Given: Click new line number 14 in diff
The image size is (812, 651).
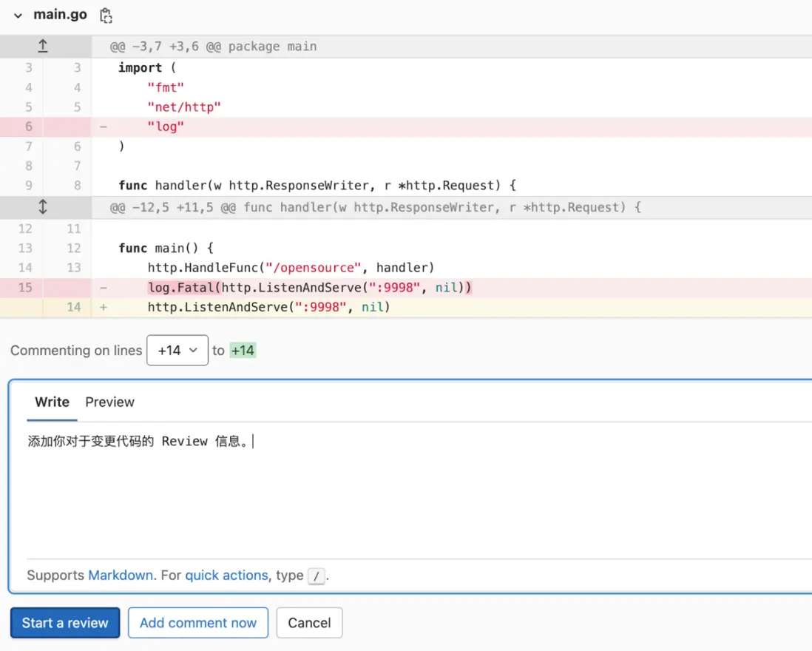Looking at the screenshot, I should tap(73, 306).
